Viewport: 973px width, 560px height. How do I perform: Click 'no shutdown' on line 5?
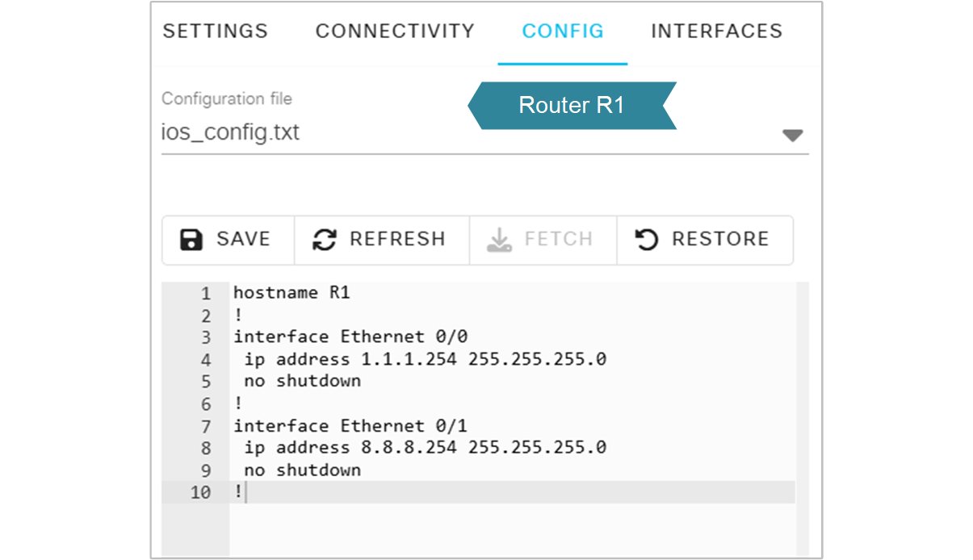pos(302,381)
